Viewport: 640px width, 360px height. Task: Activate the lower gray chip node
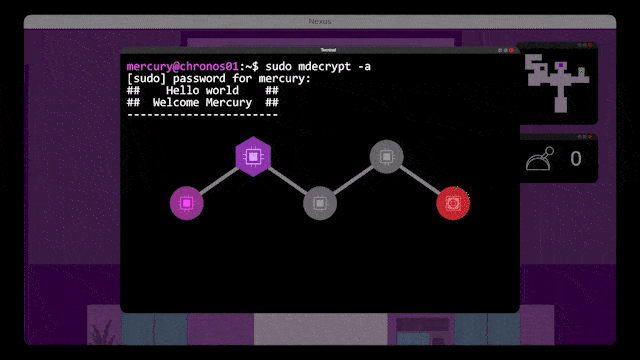pyautogui.click(x=320, y=203)
